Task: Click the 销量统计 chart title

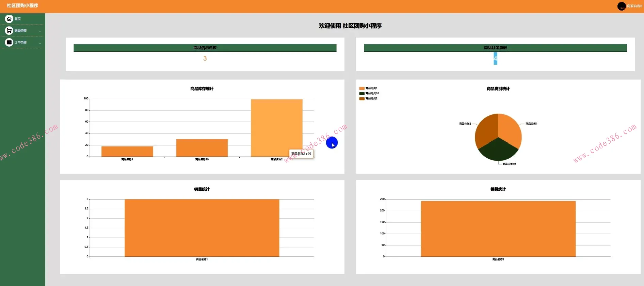Action: coord(202,189)
